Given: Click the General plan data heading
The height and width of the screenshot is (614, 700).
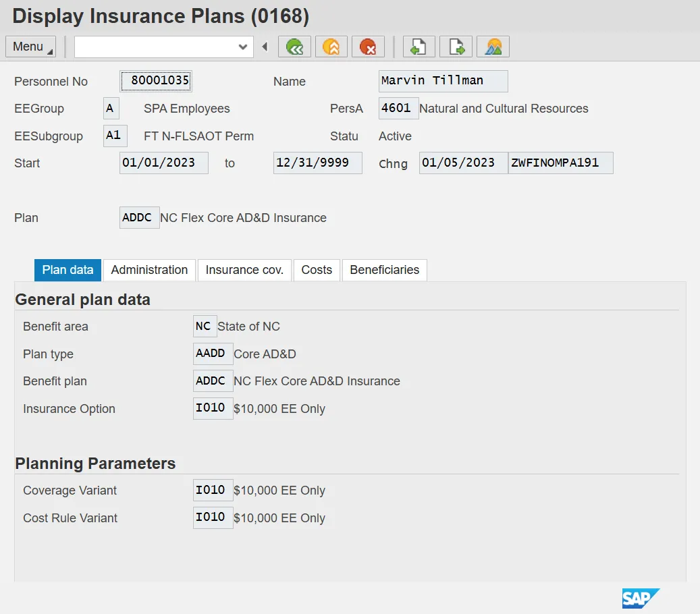Looking at the screenshot, I should (82, 300).
